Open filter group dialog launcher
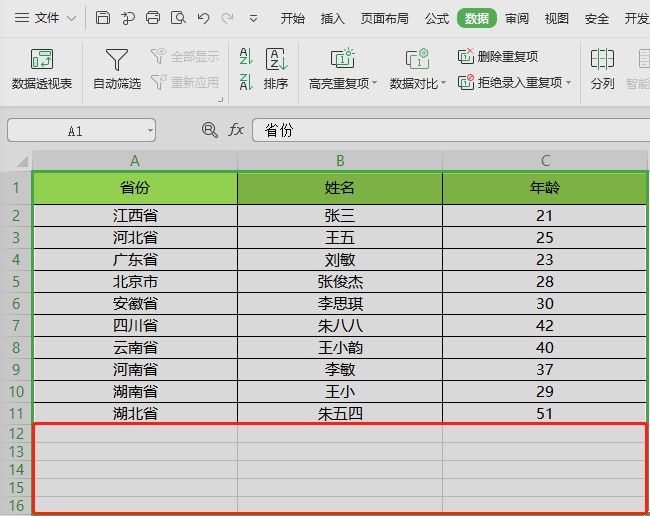Image resolution: width=650 pixels, height=516 pixels. click(221, 99)
